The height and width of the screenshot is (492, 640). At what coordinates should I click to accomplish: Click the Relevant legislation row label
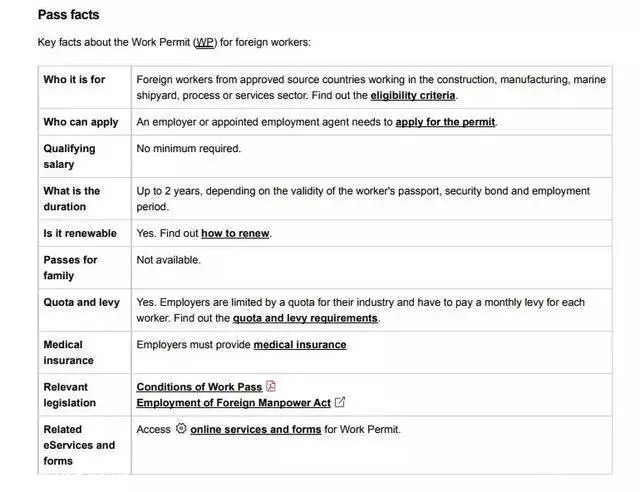(70, 395)
